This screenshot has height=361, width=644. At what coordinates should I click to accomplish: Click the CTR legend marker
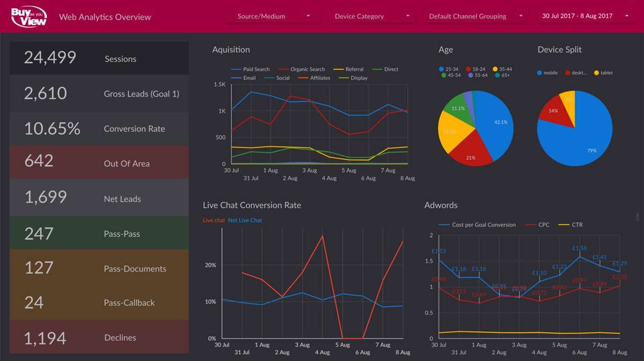(563, 225)
